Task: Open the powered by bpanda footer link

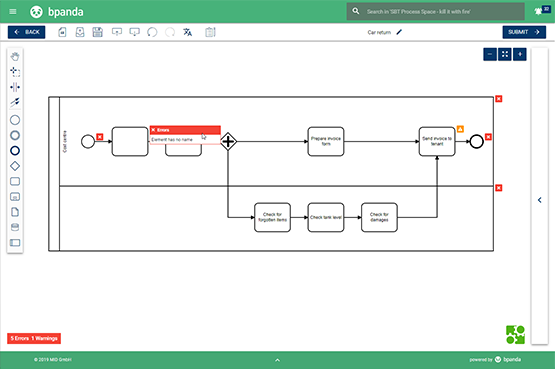Action: 495,359
